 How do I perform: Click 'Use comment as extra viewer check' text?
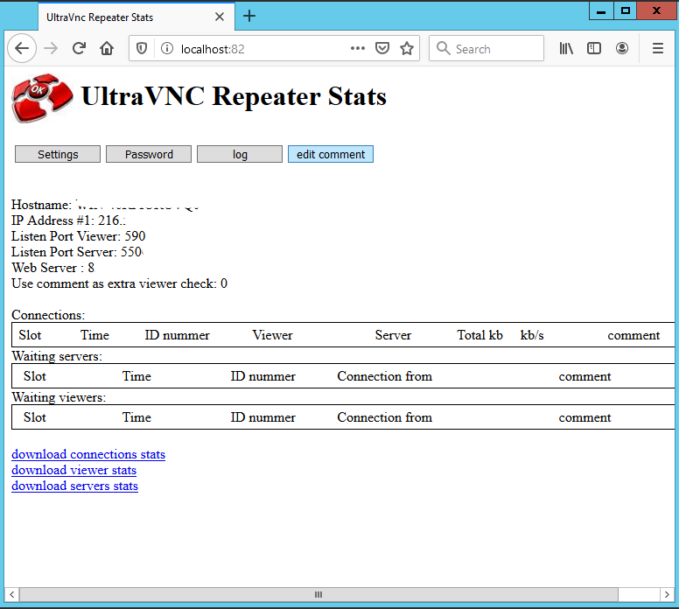pyautogui.click(x=119, y=283)
